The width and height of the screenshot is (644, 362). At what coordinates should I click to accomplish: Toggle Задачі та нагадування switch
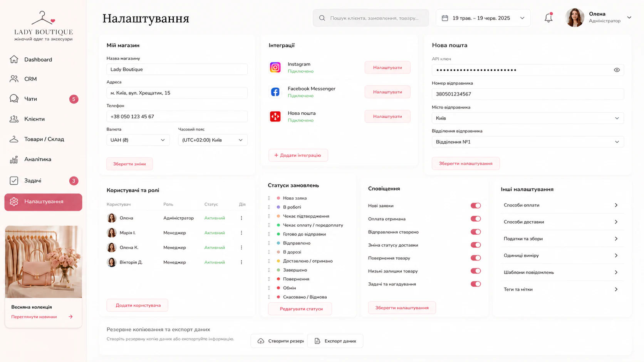[476, 284]
